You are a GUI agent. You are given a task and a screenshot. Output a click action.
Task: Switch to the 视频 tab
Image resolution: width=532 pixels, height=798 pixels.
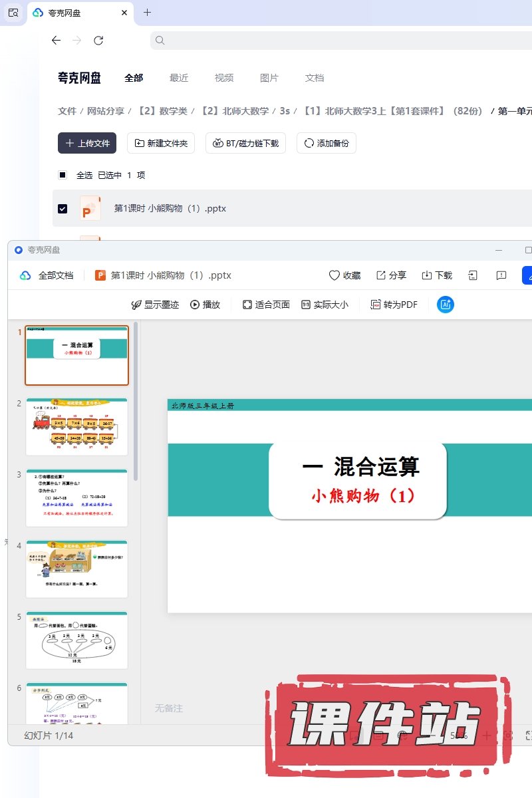pyautogui.click(x=224, y=78)
